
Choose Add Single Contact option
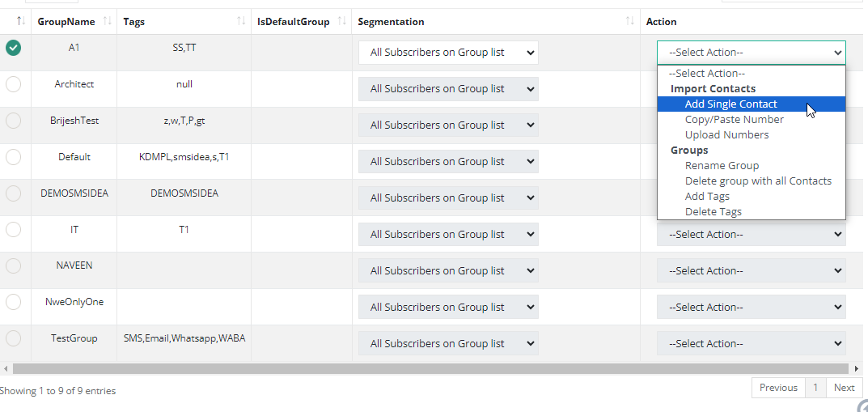point(730,104)
